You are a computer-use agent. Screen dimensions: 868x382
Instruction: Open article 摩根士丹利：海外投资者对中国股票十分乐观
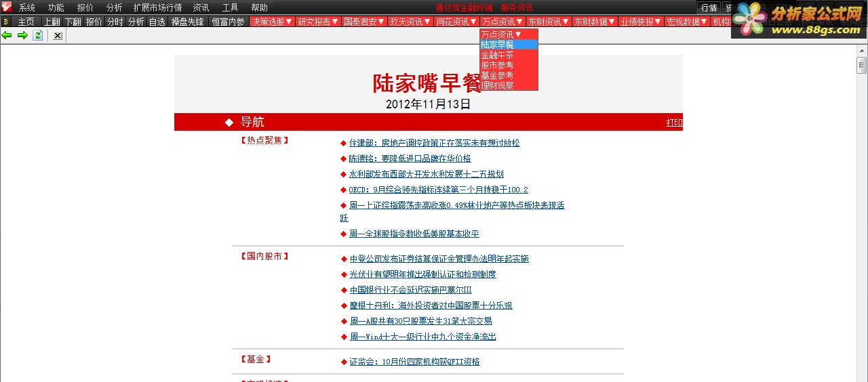click(431, 305)
